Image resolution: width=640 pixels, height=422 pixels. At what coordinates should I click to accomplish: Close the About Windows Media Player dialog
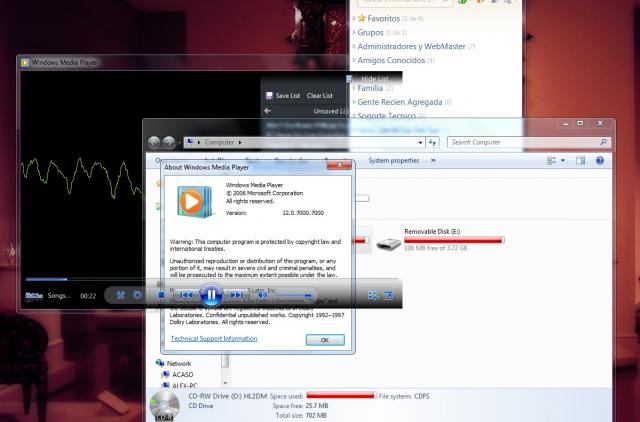[339, 164]
